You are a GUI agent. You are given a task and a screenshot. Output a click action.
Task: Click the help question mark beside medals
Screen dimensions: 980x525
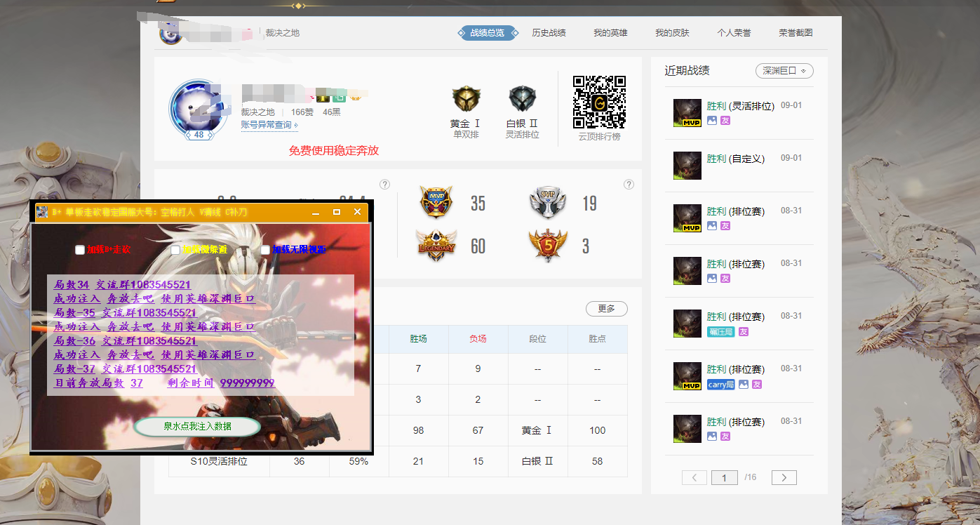[629, 185]
